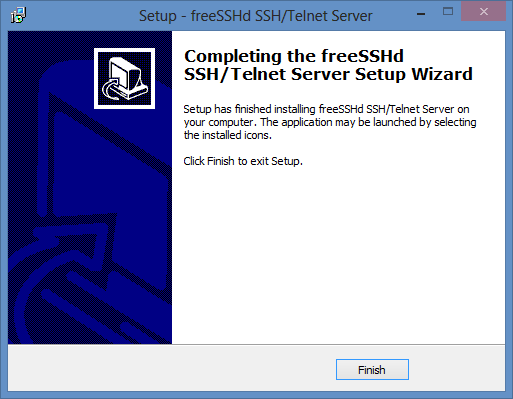
Task: Click the title bar text 'Setup - freeSSHd SSH/Telnet Server'
Action: point(255,16)
